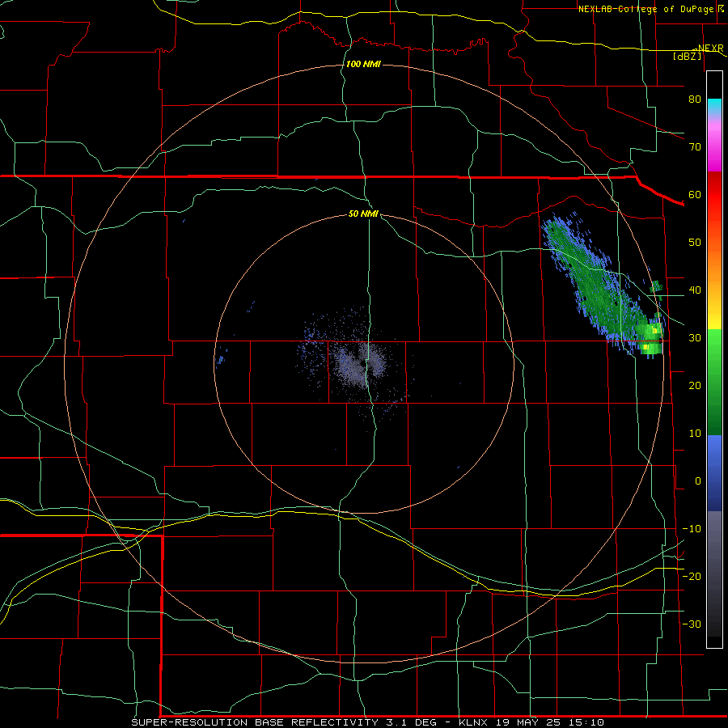Screen dimensions: 728x728
Task: Click the 70 value on dBZ scale
Action: click(695, 146)
